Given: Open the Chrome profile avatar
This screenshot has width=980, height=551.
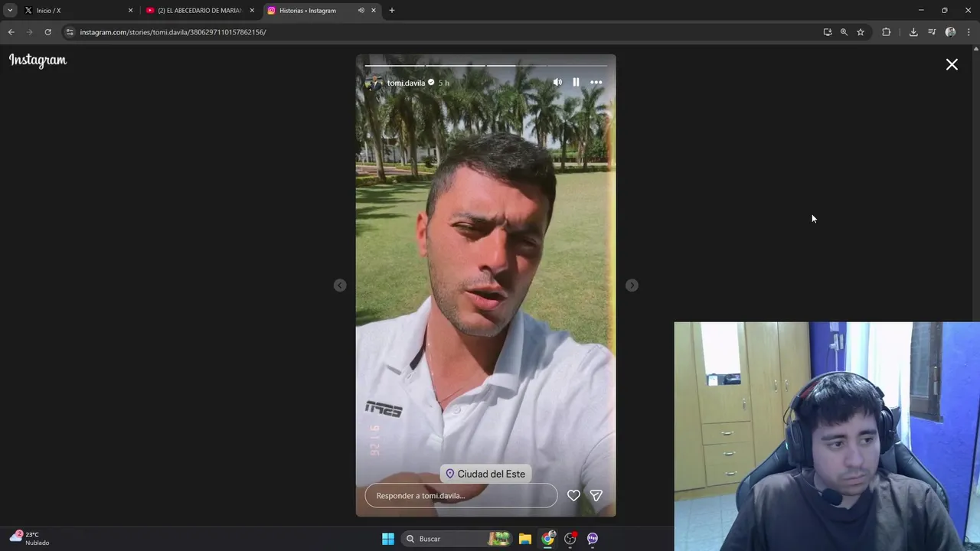Looking at the screenshot, I should pyautogui.click(x=950, y=32).
